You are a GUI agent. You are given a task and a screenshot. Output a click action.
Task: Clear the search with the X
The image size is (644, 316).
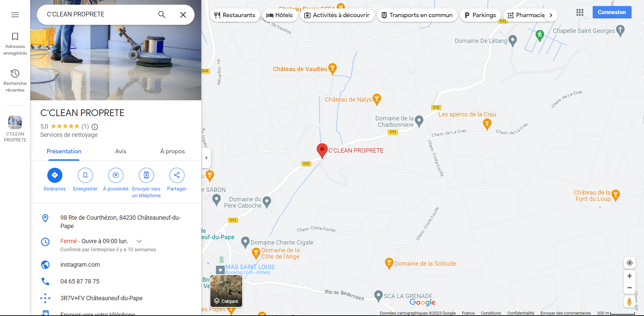coord(183,14)
